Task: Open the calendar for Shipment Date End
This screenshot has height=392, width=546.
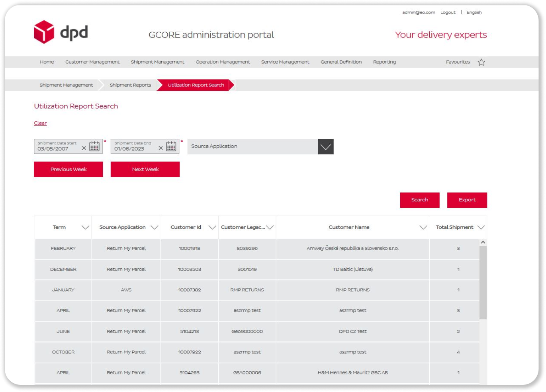Action: [x=171, y=147]
